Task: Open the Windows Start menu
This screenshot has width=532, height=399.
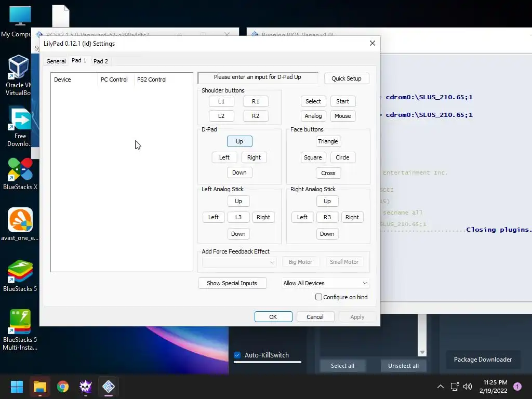Action: (x=17, y=387)
